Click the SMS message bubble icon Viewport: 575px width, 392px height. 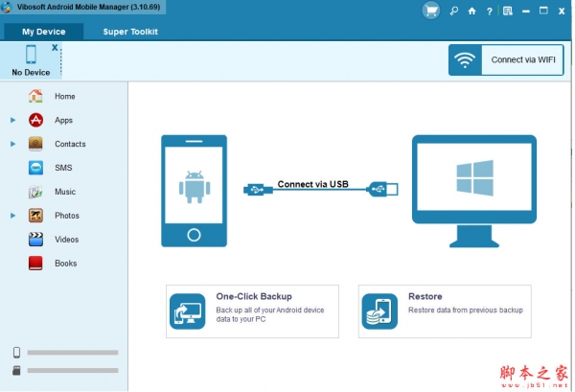click(x=35, y=168)
